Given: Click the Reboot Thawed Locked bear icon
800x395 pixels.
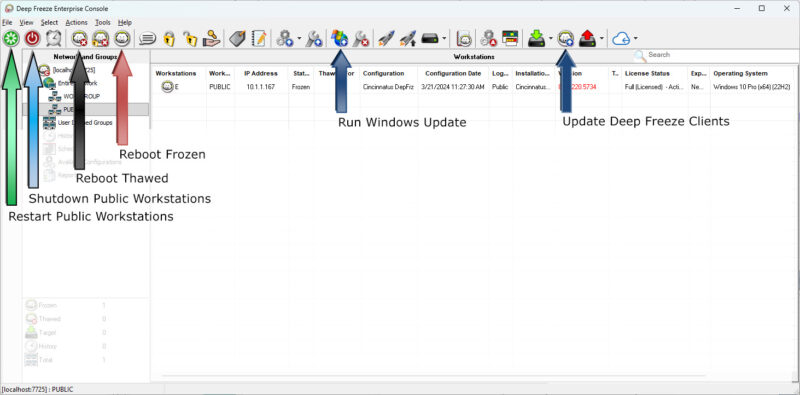Looking at the screenshot, I should tap(101, 38).
